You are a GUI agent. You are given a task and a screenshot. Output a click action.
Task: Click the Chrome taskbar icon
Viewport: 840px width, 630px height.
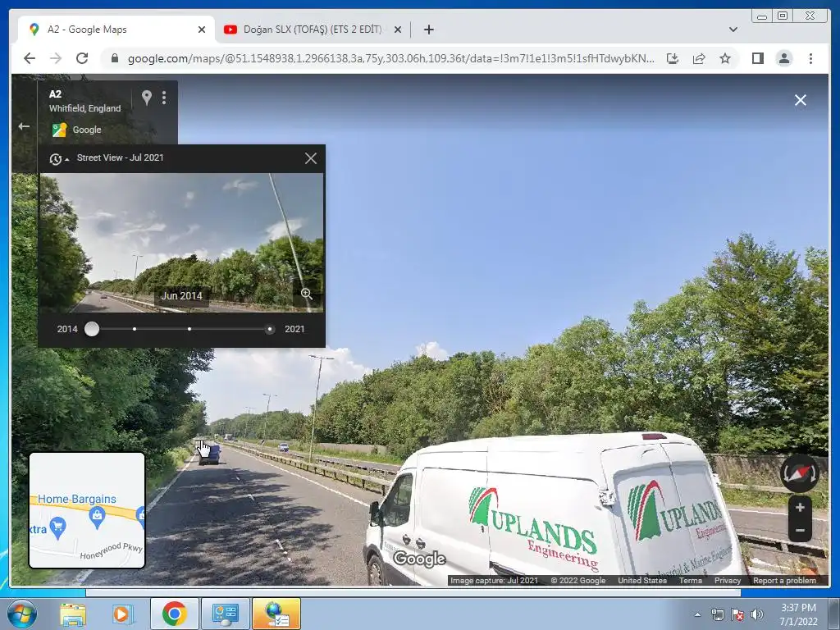[174, 614]
